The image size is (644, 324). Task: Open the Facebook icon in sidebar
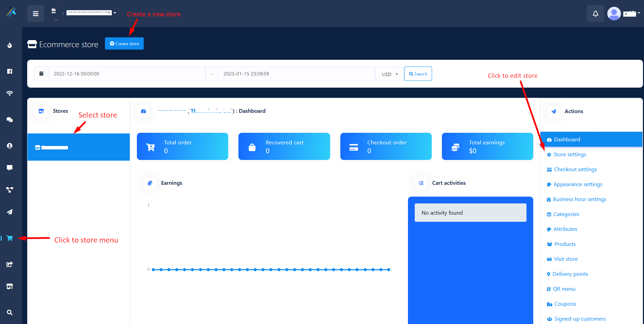click(10, 71)
